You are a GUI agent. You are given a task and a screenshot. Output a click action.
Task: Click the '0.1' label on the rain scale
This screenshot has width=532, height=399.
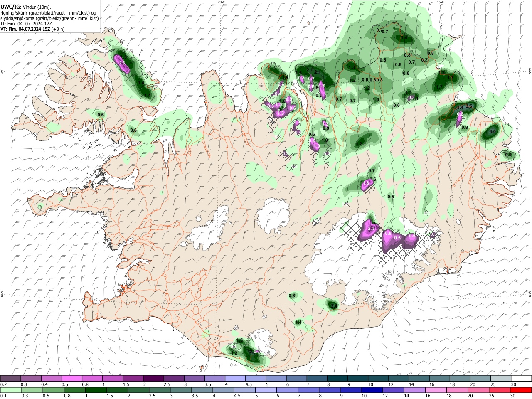point(3,396)
